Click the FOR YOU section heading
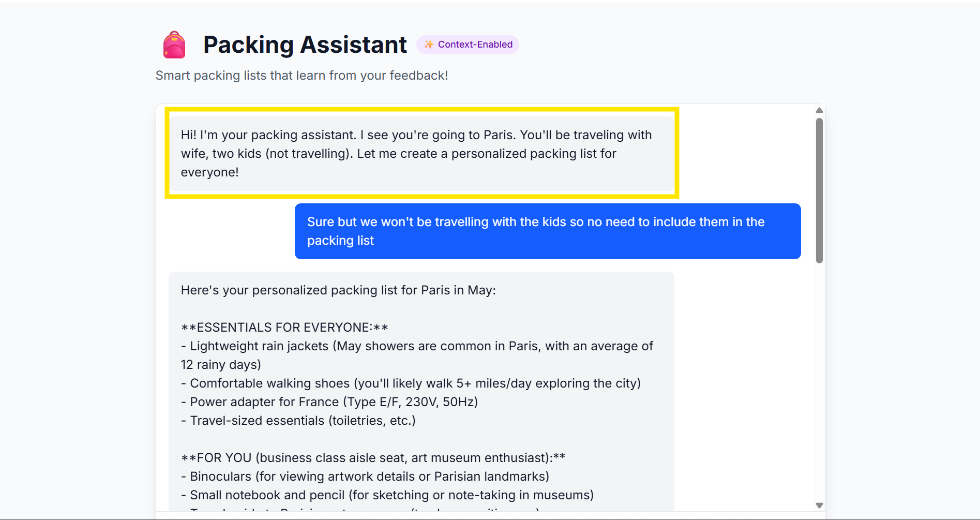The width and height of the screenshot is (980, 520). [373, 458]
